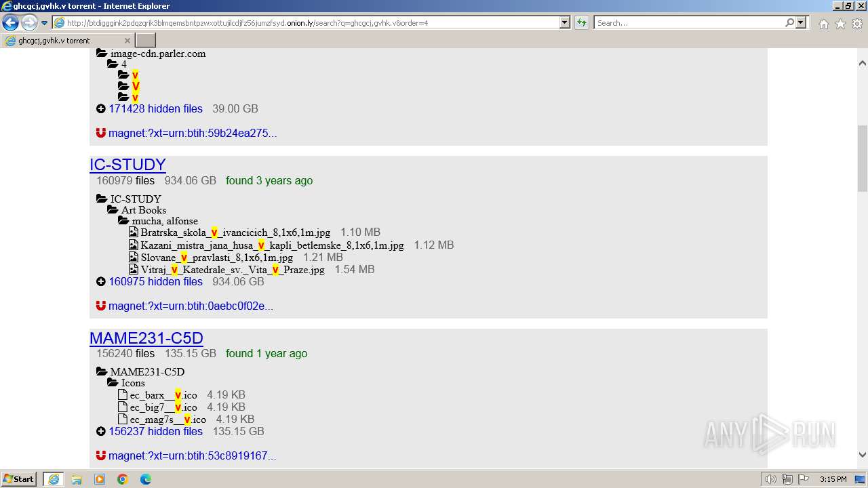Click image icon beside Slovane_v_pravlasti file
This screenshot has width=868, height=488.
[134, 257]
